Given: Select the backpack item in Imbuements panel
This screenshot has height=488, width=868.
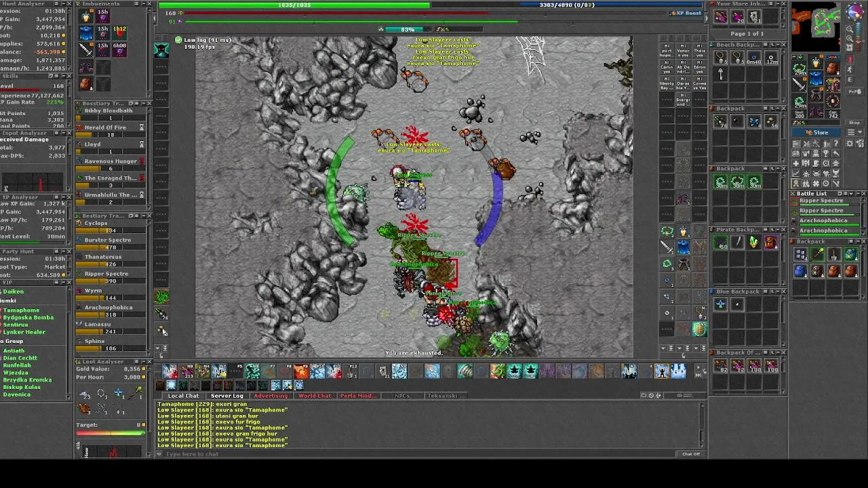Looking at the screenshot, I should point(85,83).
